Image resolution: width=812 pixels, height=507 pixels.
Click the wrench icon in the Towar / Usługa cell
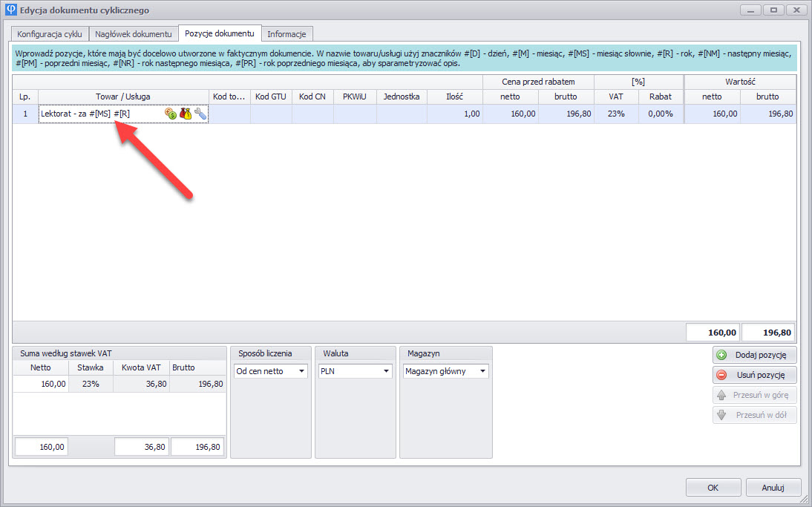click(x=200, y=114)
